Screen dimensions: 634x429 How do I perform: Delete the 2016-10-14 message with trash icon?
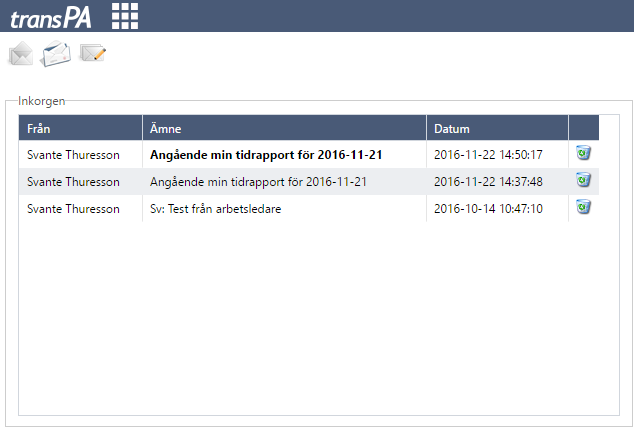(x=583, y=207)
